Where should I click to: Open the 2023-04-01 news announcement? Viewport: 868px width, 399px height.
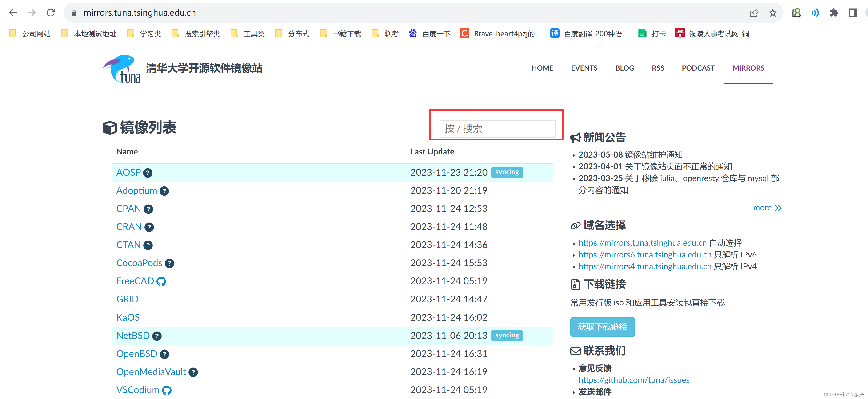pos(655,166)
